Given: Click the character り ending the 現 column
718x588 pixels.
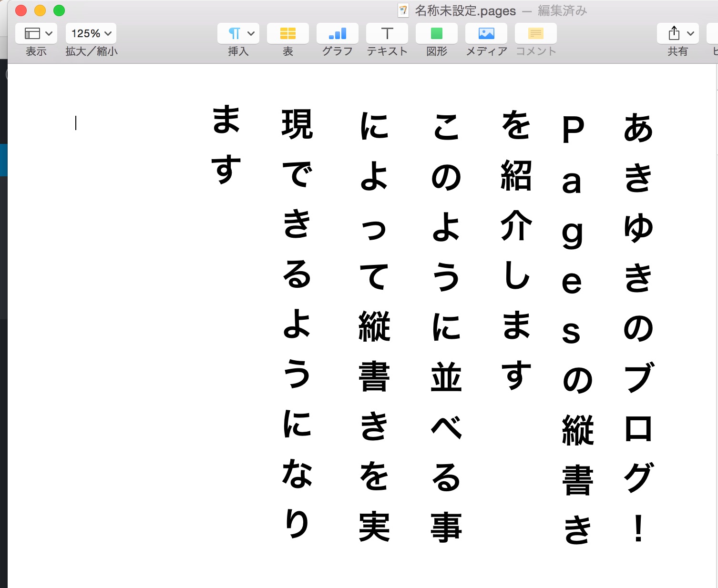Looking at the screenshot, I should 297,523.
